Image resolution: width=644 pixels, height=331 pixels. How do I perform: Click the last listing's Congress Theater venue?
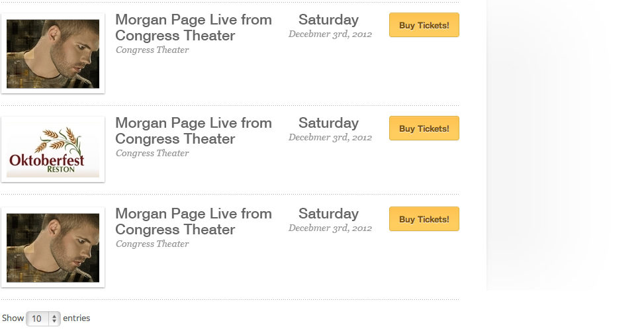152,244
